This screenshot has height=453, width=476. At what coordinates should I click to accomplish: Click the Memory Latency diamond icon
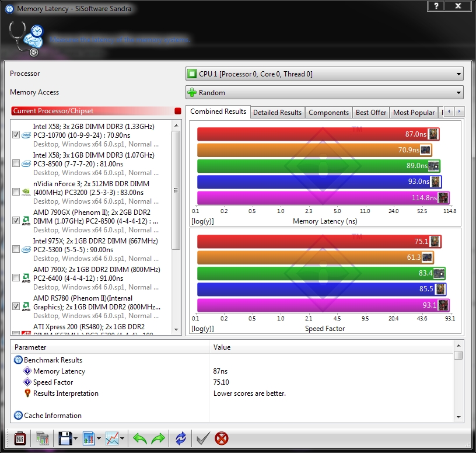tap(27, 371)
